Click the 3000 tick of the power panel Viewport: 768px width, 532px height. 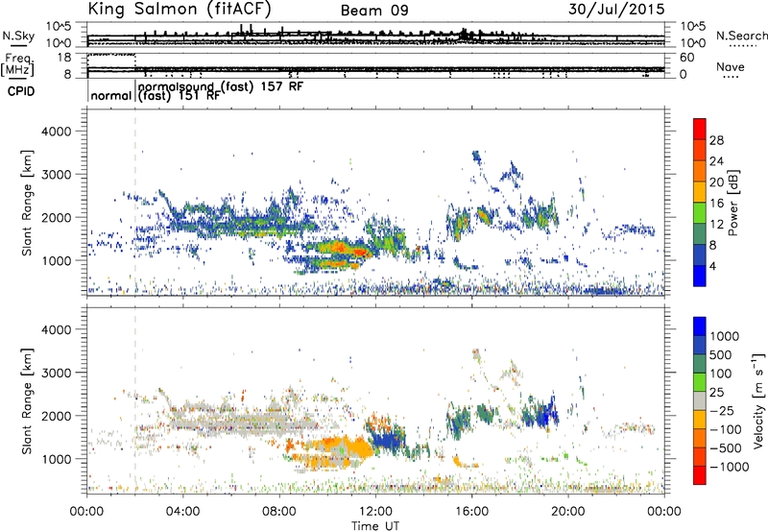pyautogui.click(x=56, y=175)
